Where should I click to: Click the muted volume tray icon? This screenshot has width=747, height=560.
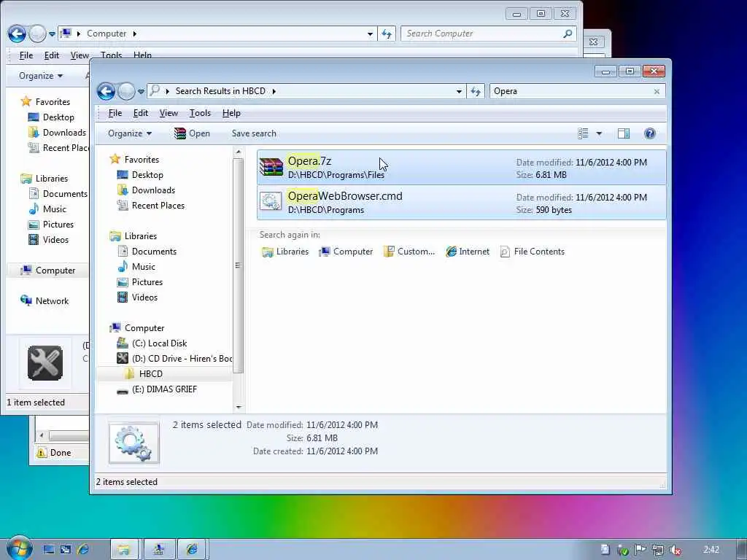click(x=675, y=550)
